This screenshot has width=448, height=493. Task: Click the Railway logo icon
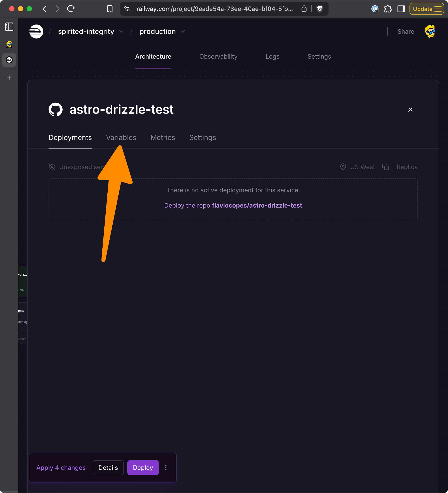pyautogui.click(x=36, y=31)
